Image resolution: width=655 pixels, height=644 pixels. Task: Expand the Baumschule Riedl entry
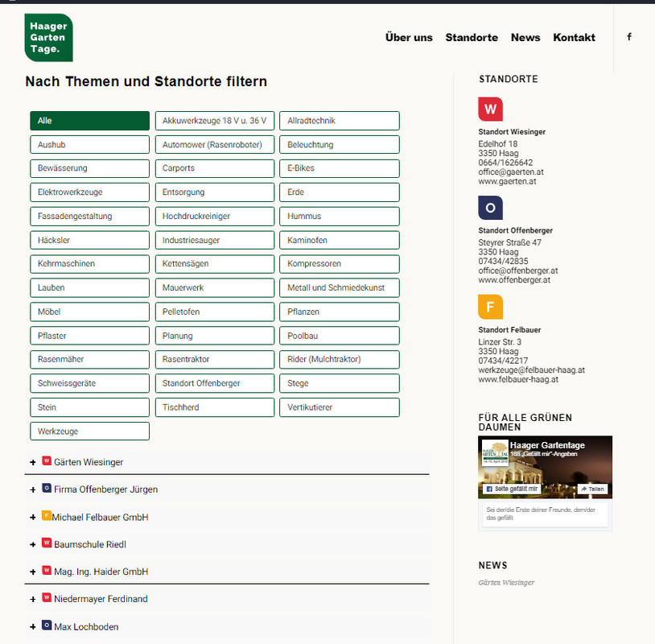pyautogui.click(x=33, y=544)
